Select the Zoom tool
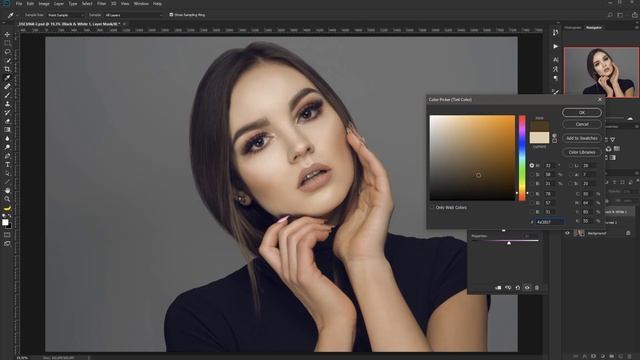The width and height of the screenshot is (640, 360). [7, 199]
